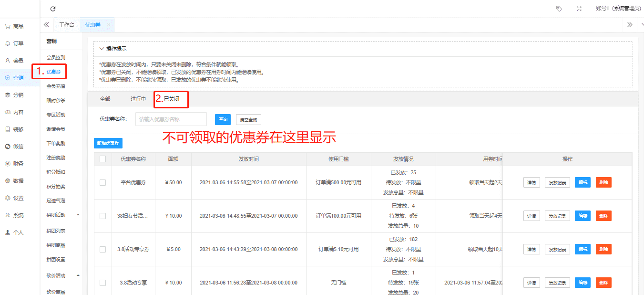Check the box for 平台优惠券 row
The image size is (644, 295).
pos(102,182)
